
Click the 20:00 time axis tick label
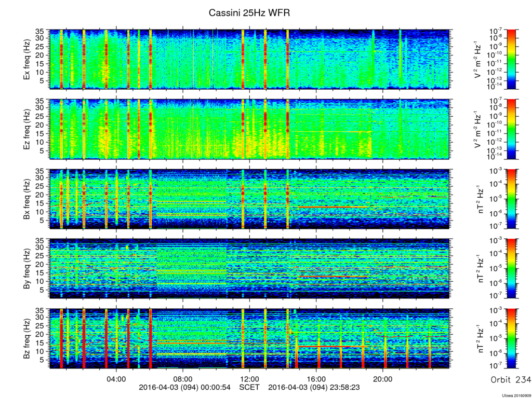[x=382, y=379]
